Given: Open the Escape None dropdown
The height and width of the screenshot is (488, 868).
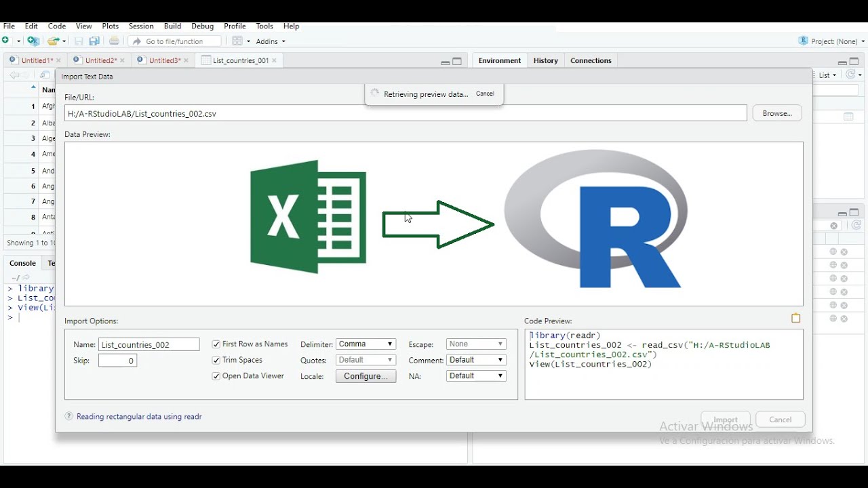Looking at the screenshot, I should pos(476,344).
